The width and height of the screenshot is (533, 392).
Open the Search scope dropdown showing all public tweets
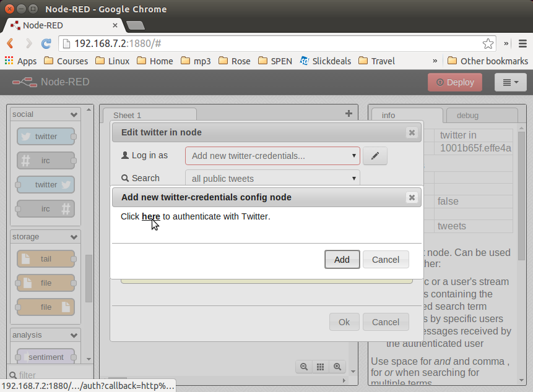(x=272, y=177)
